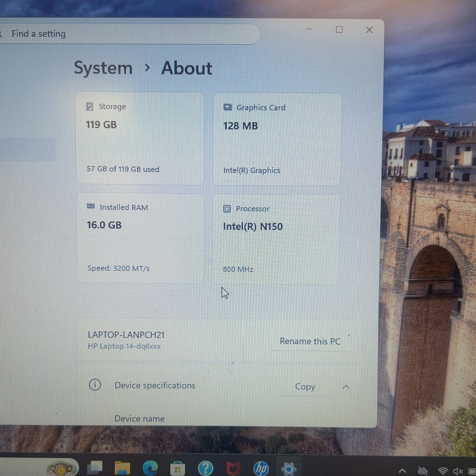Copy the device specifications
476x476 pixels.
pyautogui.click(x=305, y=387)
